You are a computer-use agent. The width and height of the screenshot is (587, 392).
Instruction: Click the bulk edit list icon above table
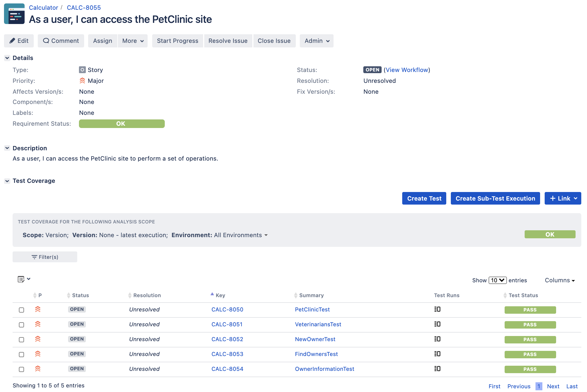coord(24,279)
